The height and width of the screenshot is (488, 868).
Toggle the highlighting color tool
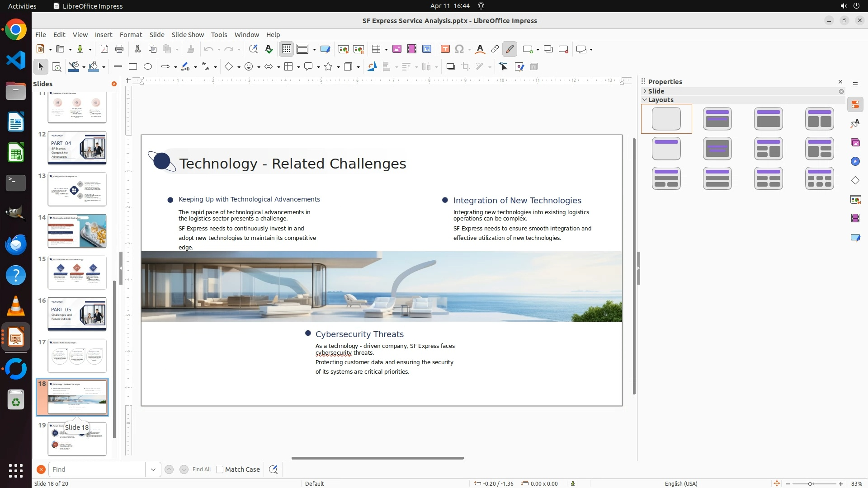pyautogui.click(x=510, y=49)
